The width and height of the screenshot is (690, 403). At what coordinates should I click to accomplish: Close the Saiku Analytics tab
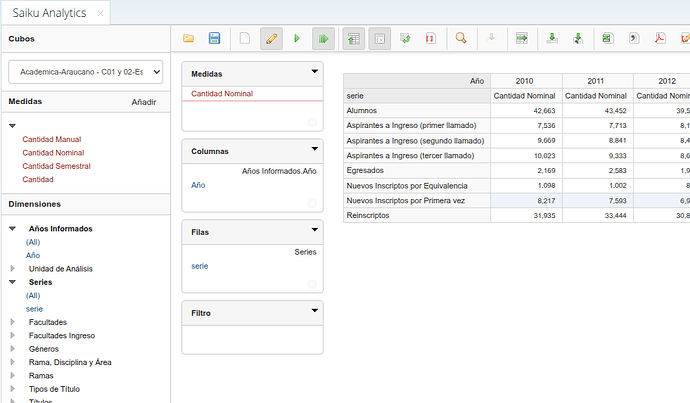click(x=100, y=14)
